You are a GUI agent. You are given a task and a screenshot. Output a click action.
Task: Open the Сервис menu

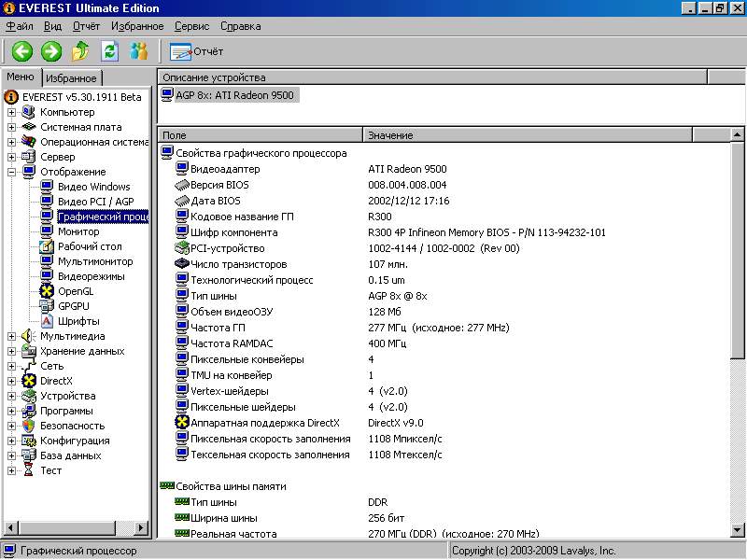(190, 26)
